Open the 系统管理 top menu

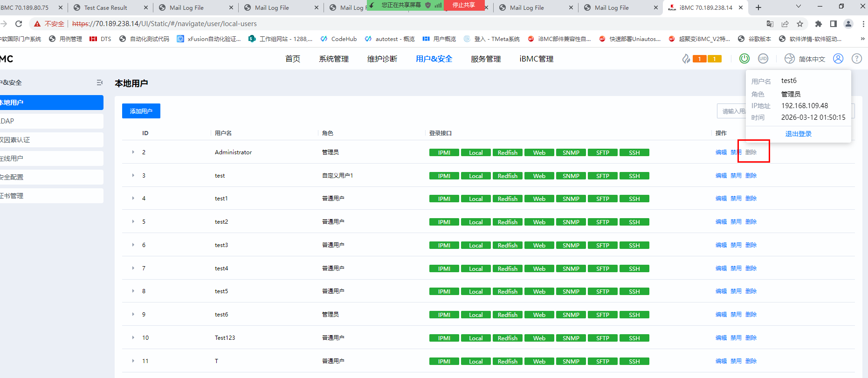[x=334, y=59]
